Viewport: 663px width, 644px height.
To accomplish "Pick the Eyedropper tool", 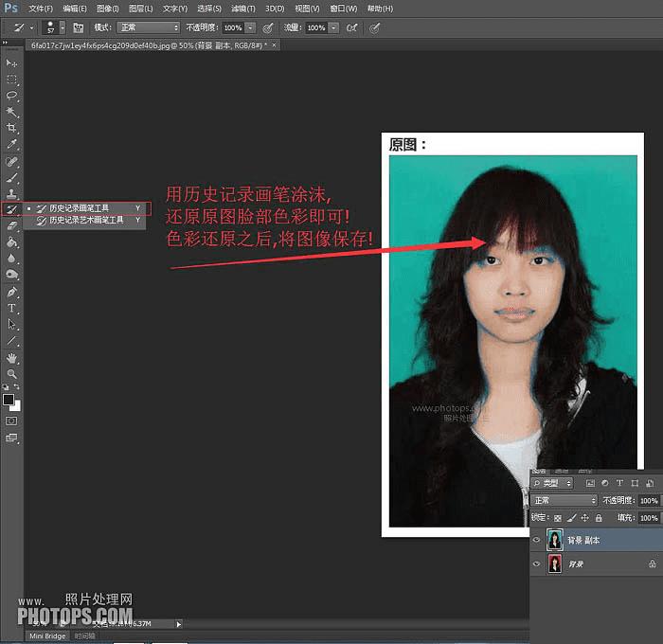I will pos(12,144).
